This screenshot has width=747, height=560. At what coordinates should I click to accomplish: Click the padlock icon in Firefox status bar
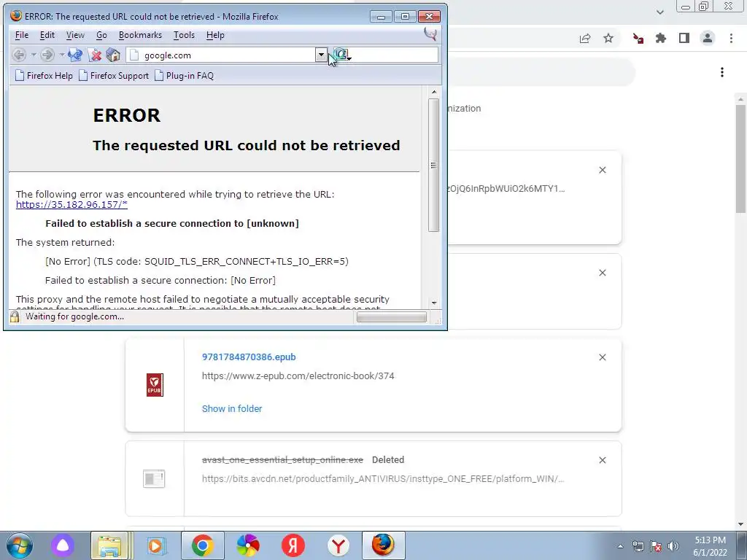[x=15, y=316]
